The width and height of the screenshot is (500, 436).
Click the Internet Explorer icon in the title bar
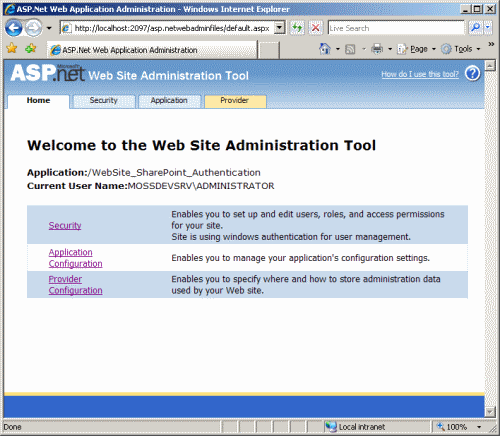point(10,9)
